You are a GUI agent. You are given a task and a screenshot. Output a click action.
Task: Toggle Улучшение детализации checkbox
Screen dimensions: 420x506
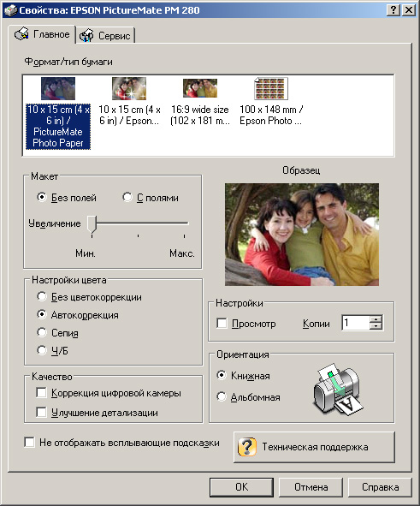[x=41, y=412]
